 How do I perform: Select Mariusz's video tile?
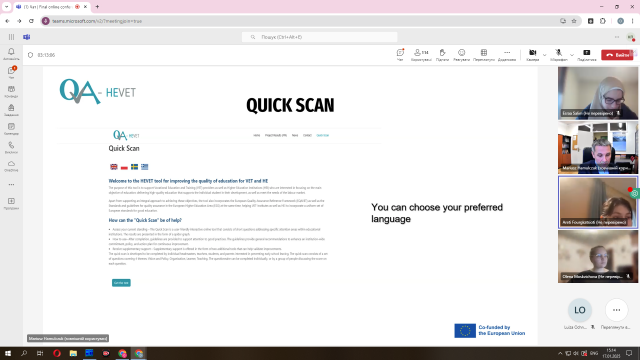[x=598, y=147]
